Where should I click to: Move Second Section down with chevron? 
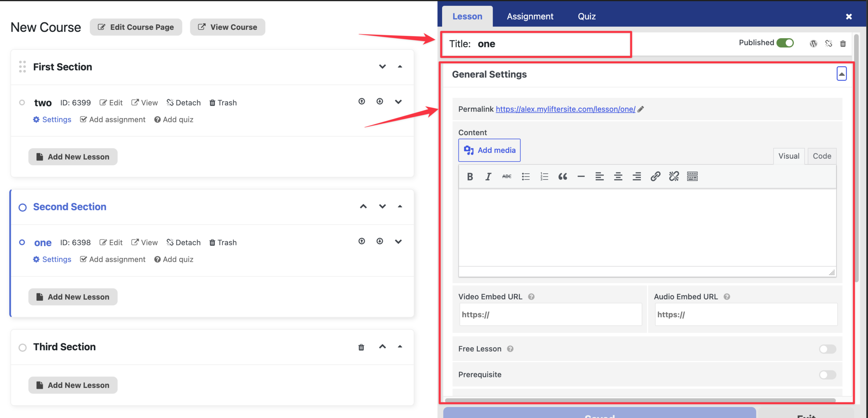[x=382, y=206]
